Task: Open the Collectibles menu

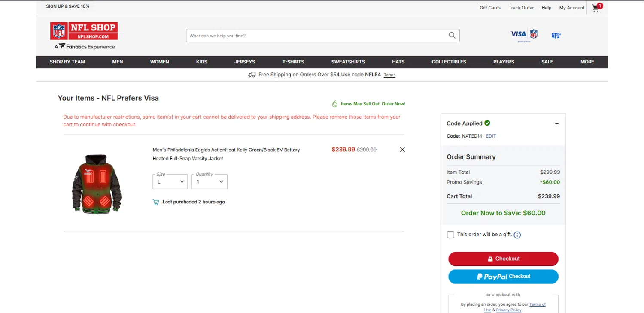Action: coord(449,62)
